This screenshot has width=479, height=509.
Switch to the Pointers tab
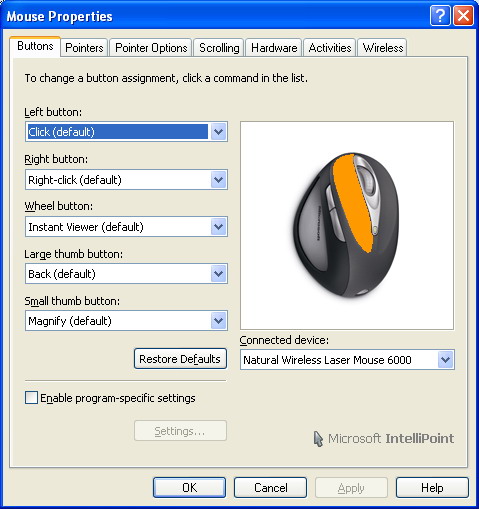pyautogui.click(x=84, y=48)
